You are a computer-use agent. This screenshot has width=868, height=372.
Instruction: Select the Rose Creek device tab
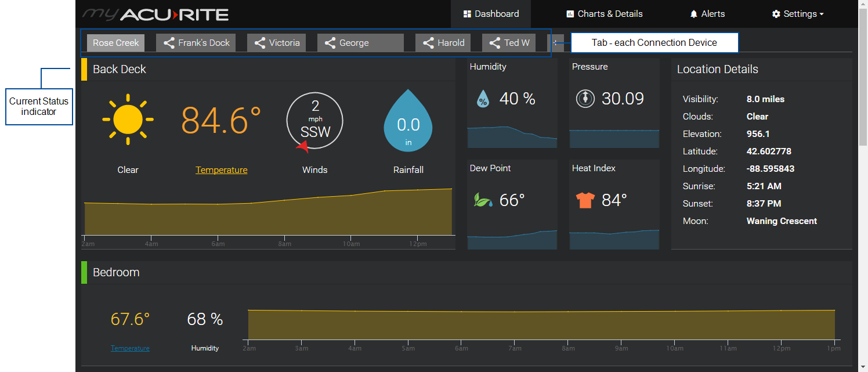pos(115,43)
